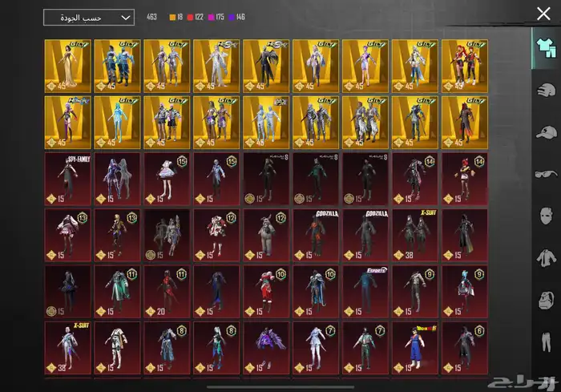Viewport: 561px width, 392px height.
Task: Open the face mask category
Action: click(544, 216)
